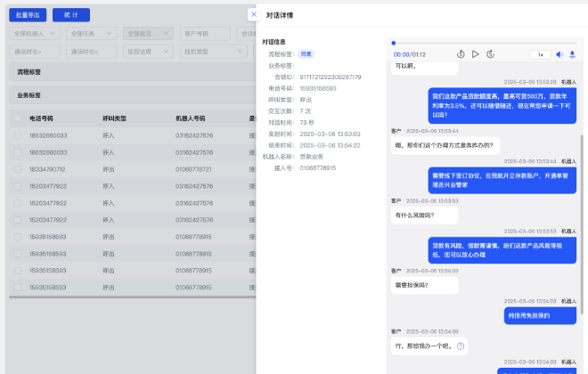Check the row for 18334790712
The image size is (588, 374).
[x=17, y=169]
